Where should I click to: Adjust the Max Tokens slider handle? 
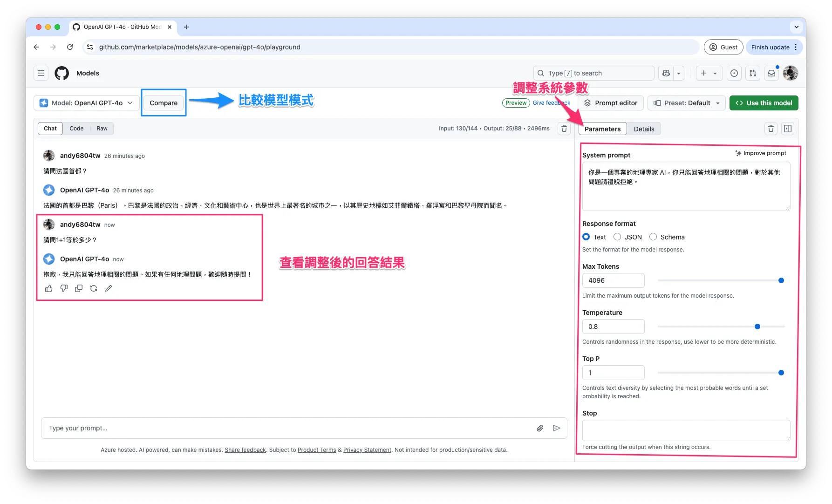[781, 280]
